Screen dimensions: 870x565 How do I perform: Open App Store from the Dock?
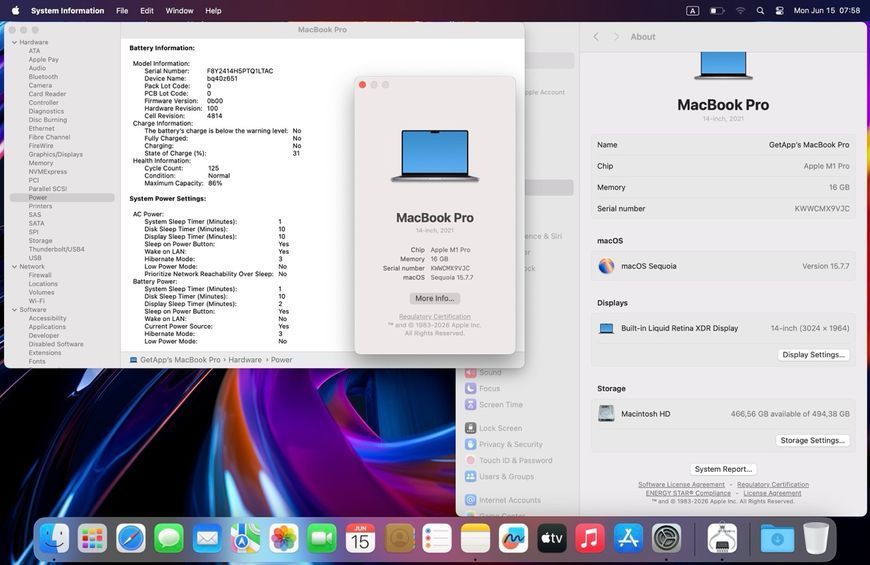click(x=629, y=538)
